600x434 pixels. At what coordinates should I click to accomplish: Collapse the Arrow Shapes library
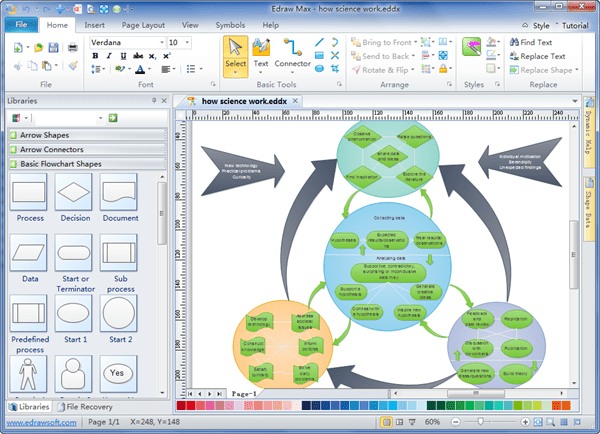(x=87, y=135)
